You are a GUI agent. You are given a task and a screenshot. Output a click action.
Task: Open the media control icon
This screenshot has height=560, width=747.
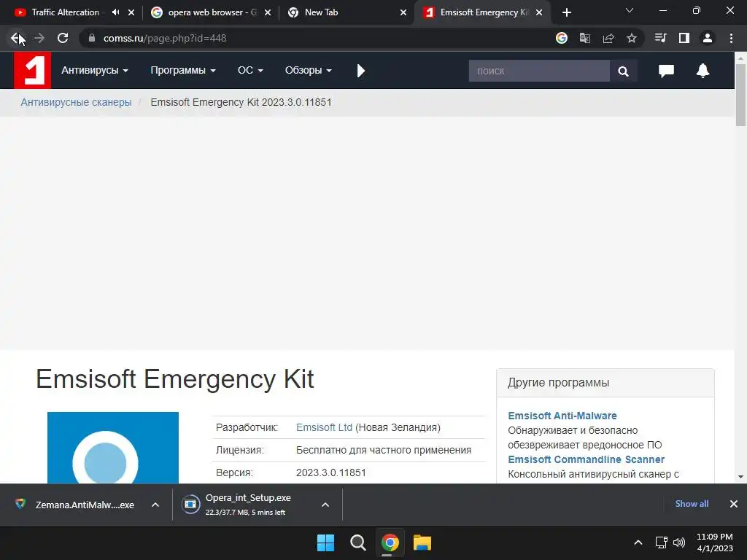(x=661, y=38)
